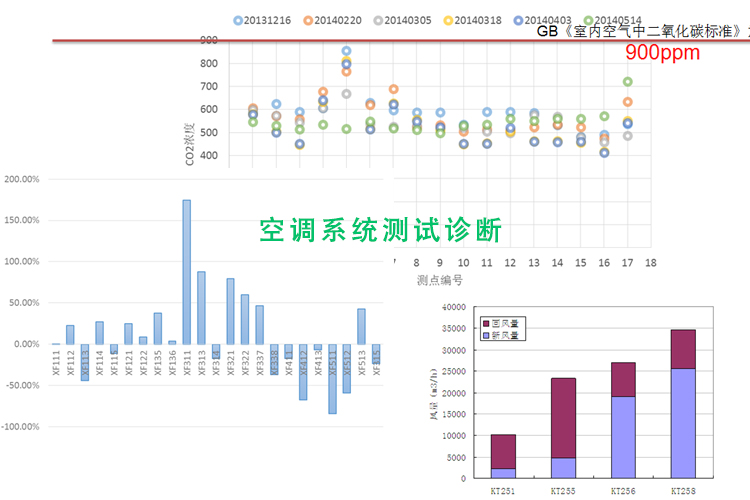Image resolution: width=750 pixels, height=500 pixels.
Task: Select the XF511 negative bar
Action: coord(331,378)
